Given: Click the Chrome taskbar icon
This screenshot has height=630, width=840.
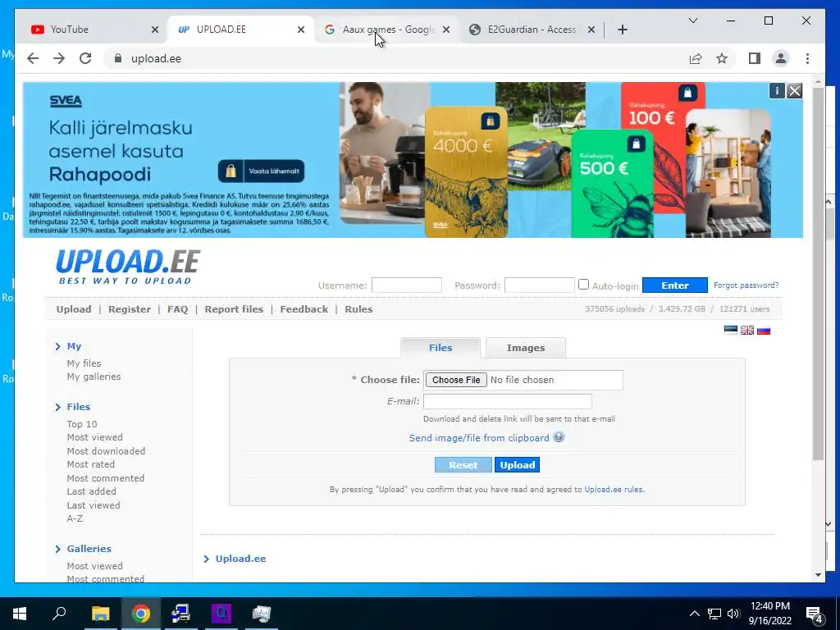Looking at the screenshot, I should pos(141,614).
